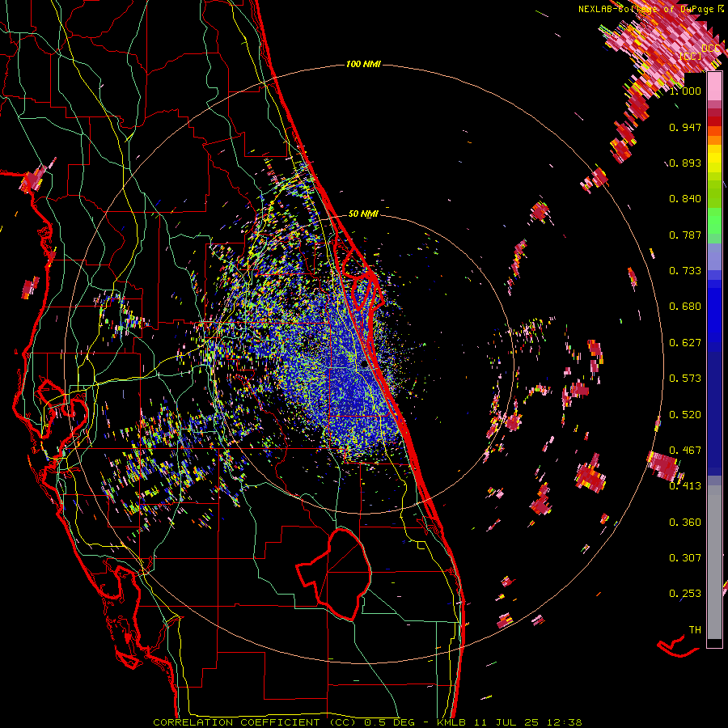Click the 1.000 value on the color scale
This screenshot has height=728, width=728.
click(x=685, y=91)
